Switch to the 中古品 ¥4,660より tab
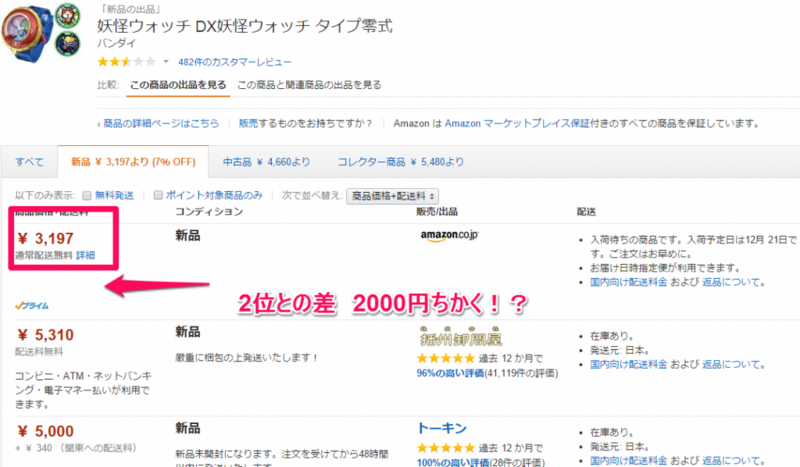800x467 pixels. (x=266, y=162)
